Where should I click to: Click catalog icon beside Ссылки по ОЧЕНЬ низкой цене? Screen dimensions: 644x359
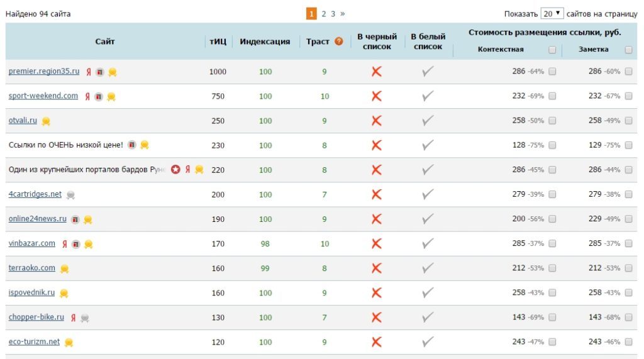(x=132, y=145)
